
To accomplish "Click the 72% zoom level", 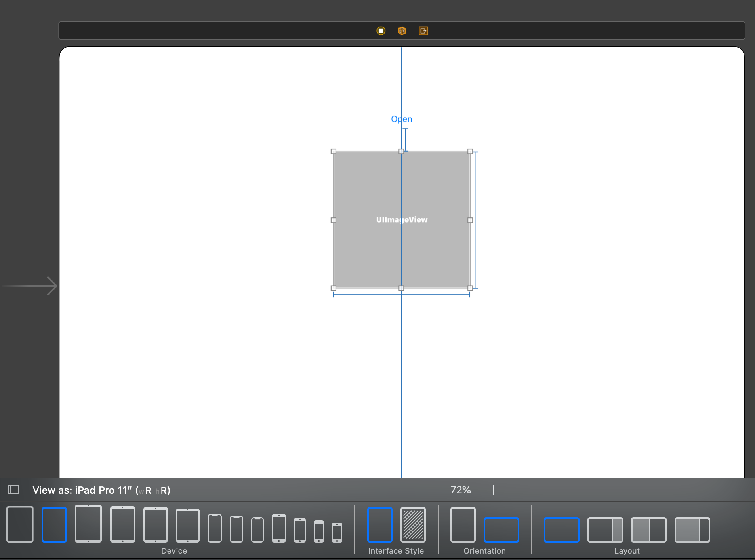I will [x=460, y=490].
